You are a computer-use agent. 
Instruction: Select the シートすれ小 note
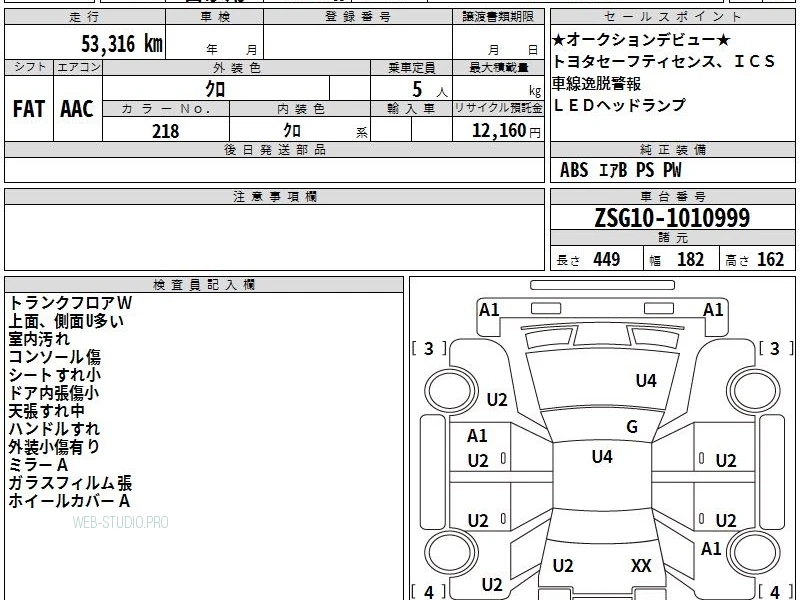[55, 375]
